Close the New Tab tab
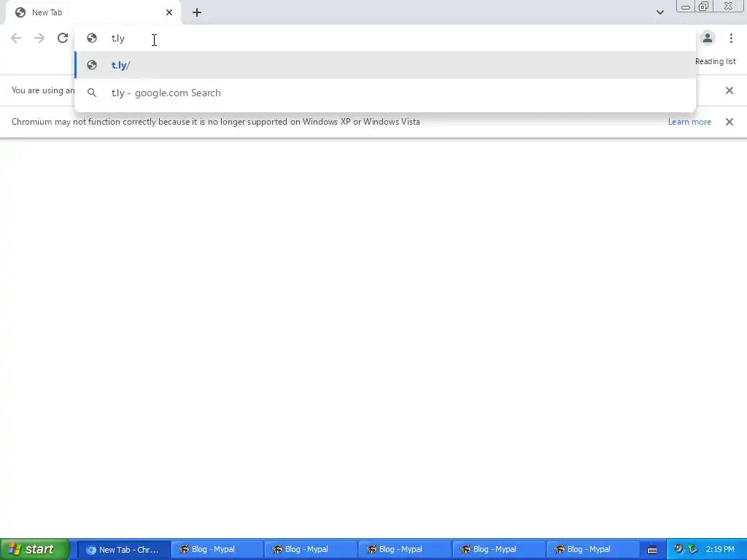The height and width of the screenshot is (560, 747). (169, 12)
